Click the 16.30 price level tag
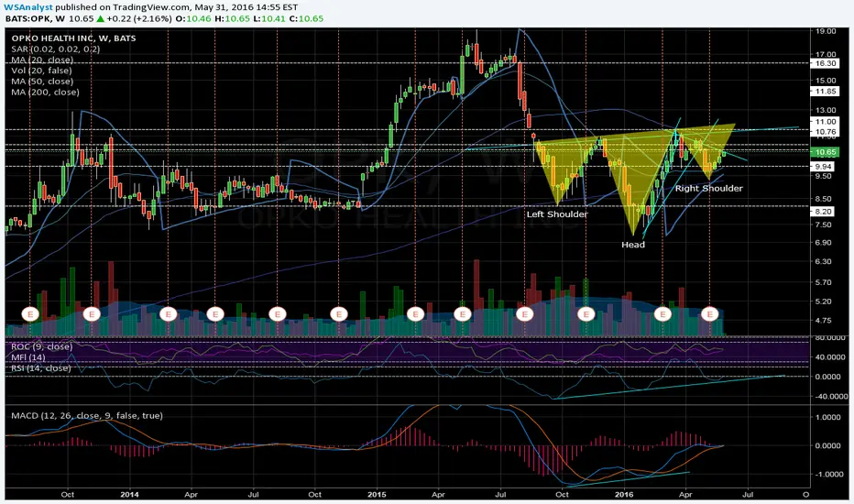The width and height of the screenshot is (854, 504). pyautogui.click(x=824, y=63)
